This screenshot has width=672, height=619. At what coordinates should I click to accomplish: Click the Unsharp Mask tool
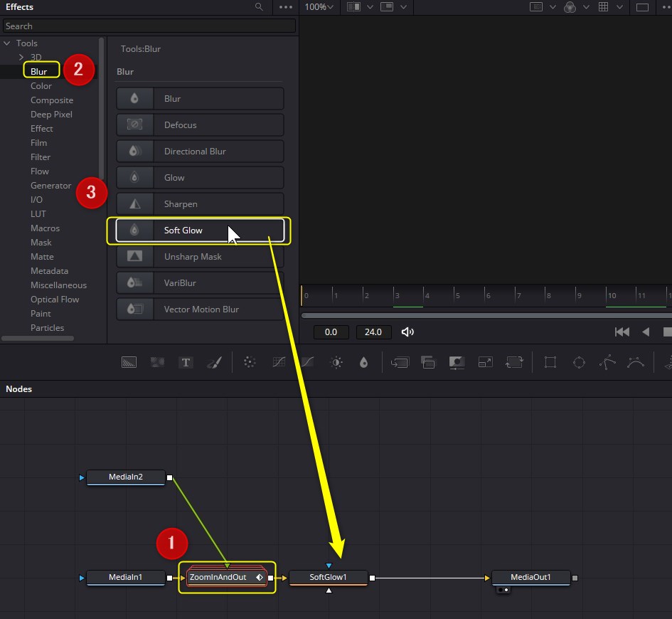click(x=200, y=256)
